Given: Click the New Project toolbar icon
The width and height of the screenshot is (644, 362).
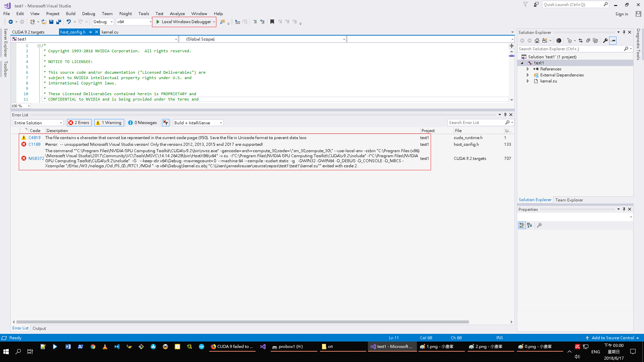Looking at the screenshot, I should coord(33,22).
